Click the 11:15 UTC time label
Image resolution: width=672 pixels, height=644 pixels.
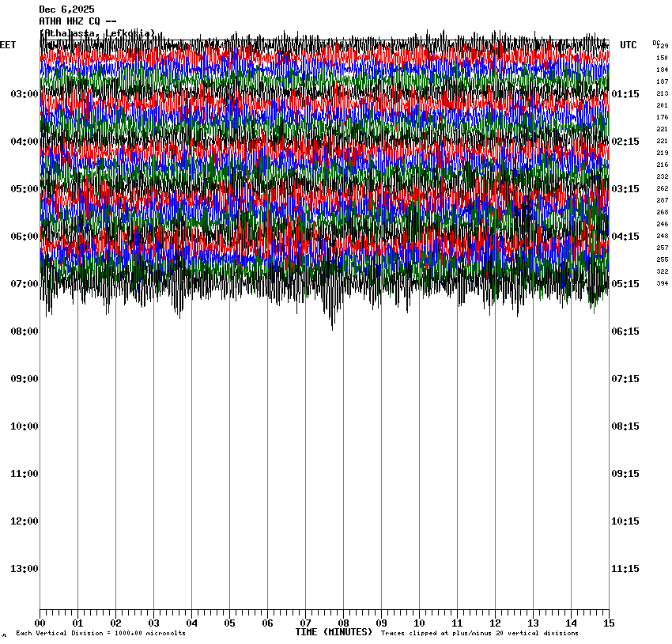coord(626,569)
